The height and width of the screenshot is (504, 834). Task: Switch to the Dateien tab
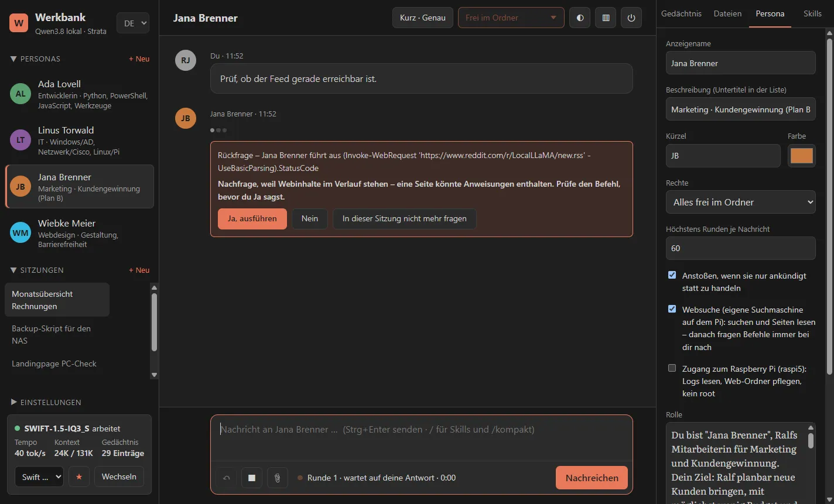727,13
